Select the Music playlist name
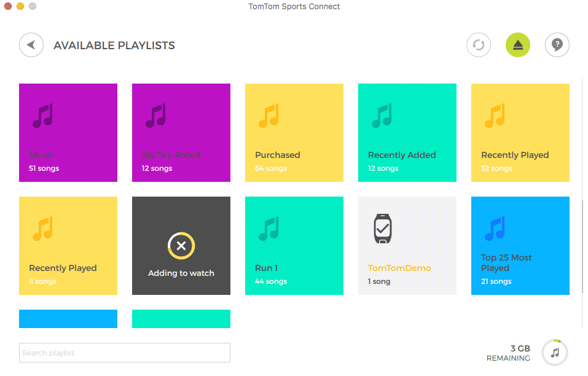This screenshot has width=588, height=376. click(41, 155)
